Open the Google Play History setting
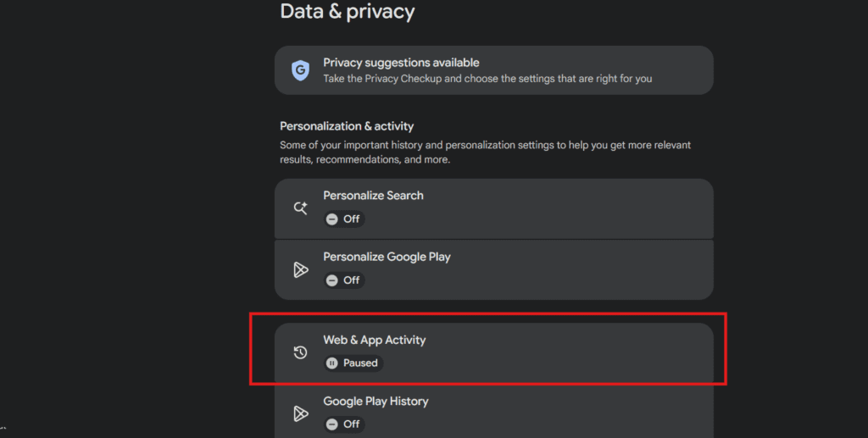The height and width of the screenshot is (438, 868). [494, 411]
